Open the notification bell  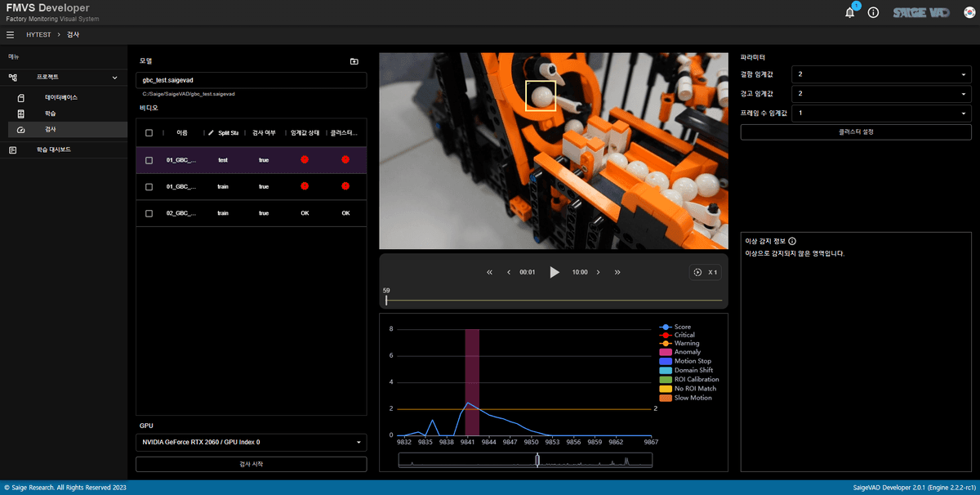tap(849, 12)
